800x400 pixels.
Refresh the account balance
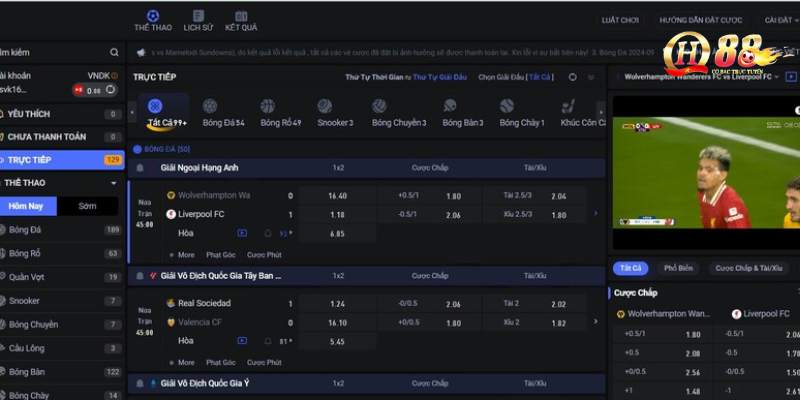110,90
